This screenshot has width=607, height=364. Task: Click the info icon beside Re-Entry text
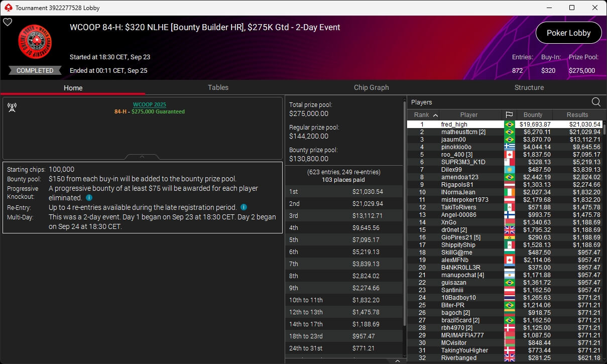[244, 207]
